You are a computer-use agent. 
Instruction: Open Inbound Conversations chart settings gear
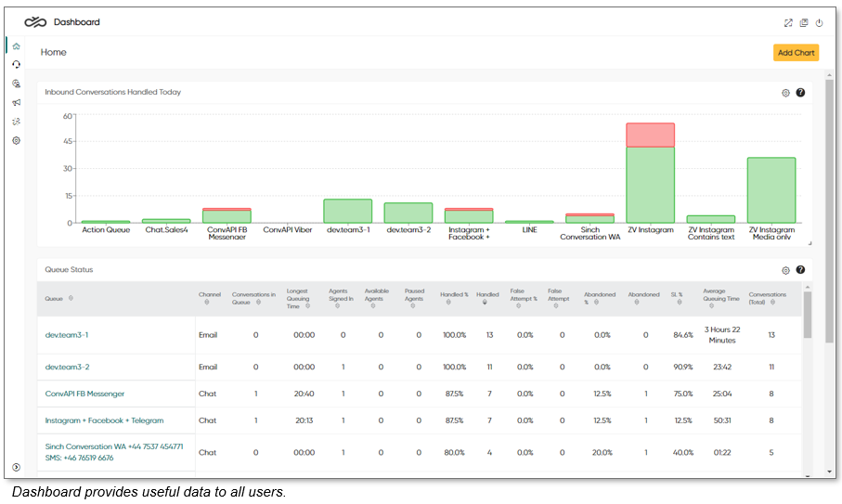[785, 93]
